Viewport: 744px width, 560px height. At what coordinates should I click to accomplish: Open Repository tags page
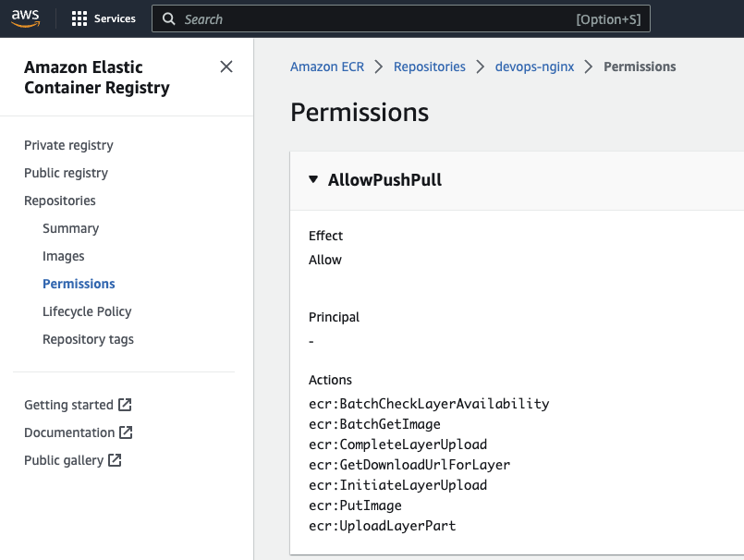tap(88, 339)
